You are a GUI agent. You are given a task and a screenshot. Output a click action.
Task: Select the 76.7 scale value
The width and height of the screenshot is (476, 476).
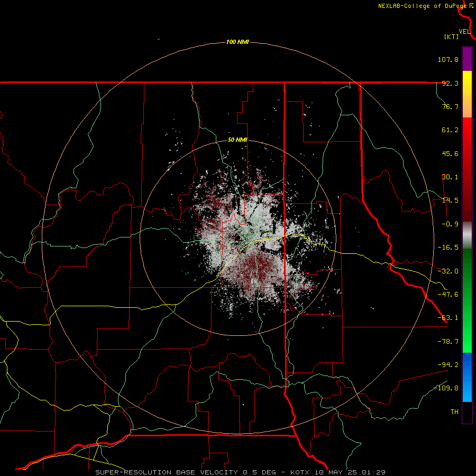coord(450,106)
